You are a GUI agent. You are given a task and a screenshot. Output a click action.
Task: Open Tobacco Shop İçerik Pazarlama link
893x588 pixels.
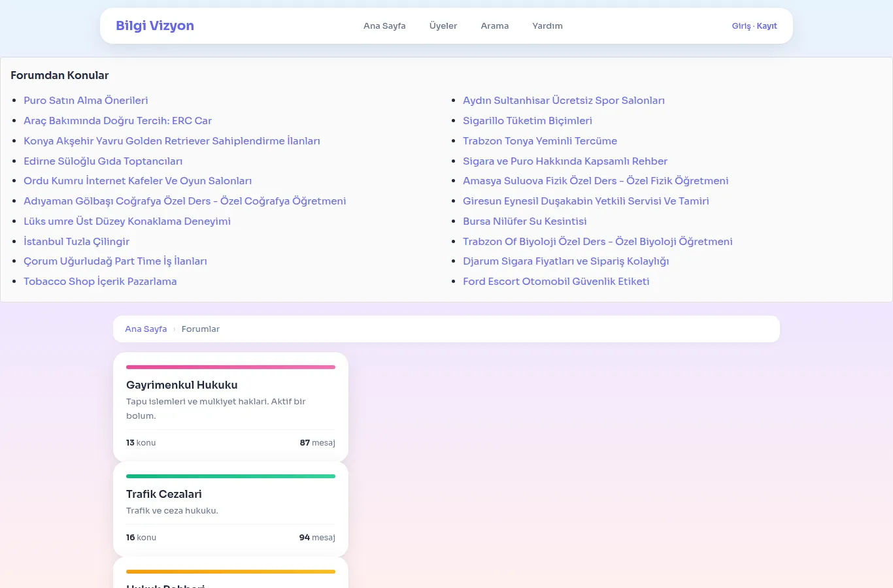pyautogui.click(x=100, y=282)
